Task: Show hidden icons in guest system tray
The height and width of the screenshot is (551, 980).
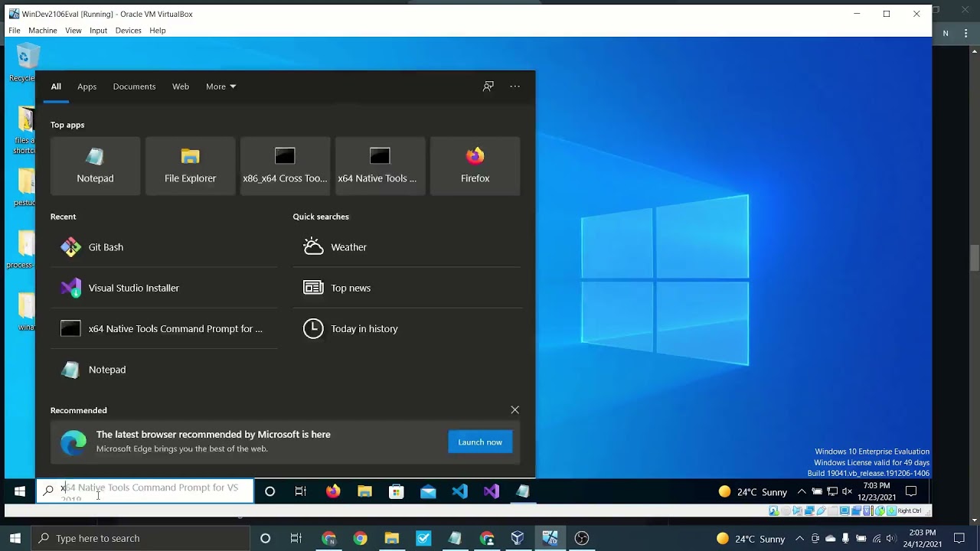Action: pos(802,492)
